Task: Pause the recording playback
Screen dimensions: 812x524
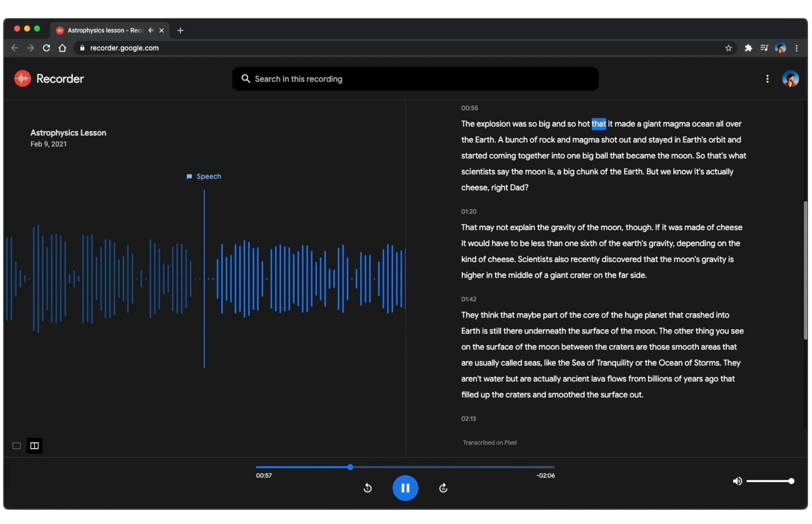Action: pyautogui.click(x=405, y=488)
